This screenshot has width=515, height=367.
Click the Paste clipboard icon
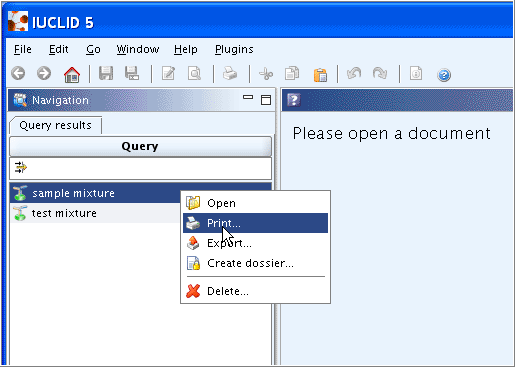tap(320, 74)
